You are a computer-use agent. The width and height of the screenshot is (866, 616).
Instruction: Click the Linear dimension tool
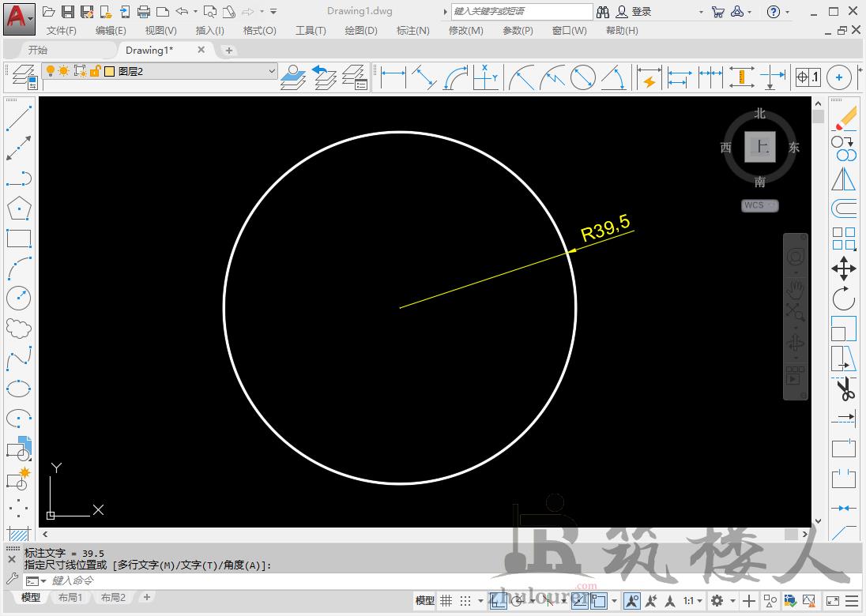tap(393, 77)
